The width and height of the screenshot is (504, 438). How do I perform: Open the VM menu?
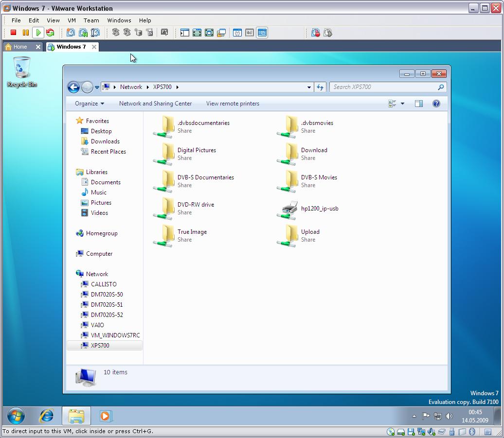click(x=72, y=20)
